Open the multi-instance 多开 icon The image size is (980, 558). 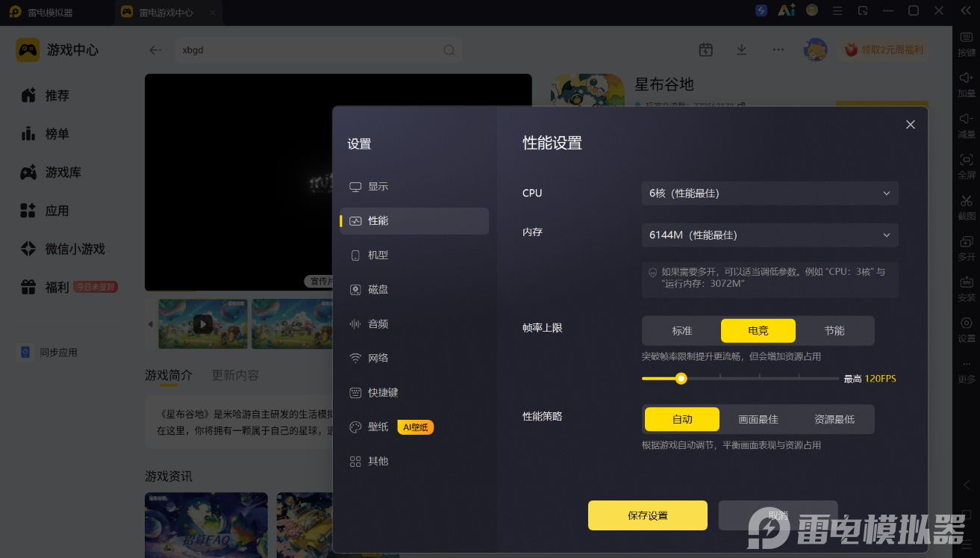tap(967, 241)
